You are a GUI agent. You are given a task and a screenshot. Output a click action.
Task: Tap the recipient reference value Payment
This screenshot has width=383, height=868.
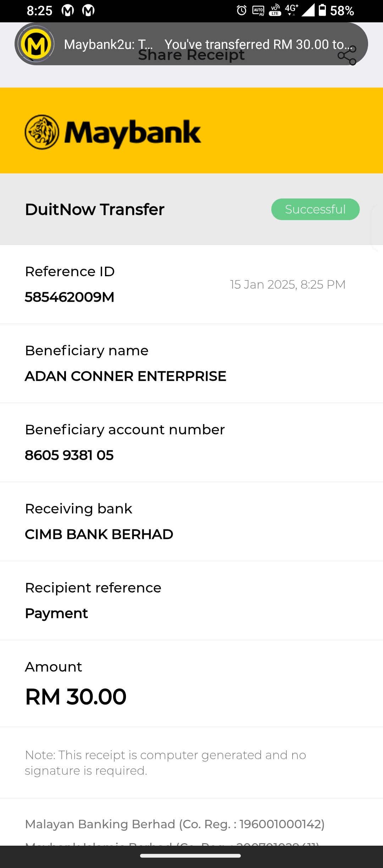[56, 613]
